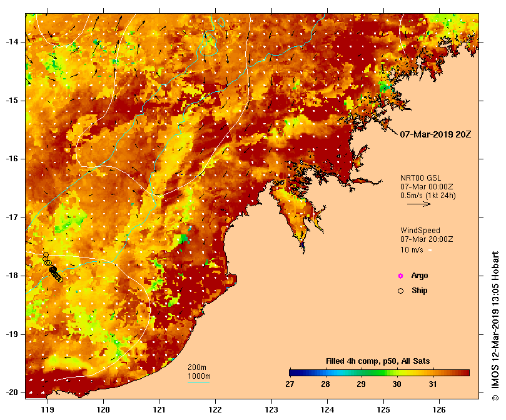The image size is (506, 420).
Task: Click longitude label 122
Action: pos(215,409)
